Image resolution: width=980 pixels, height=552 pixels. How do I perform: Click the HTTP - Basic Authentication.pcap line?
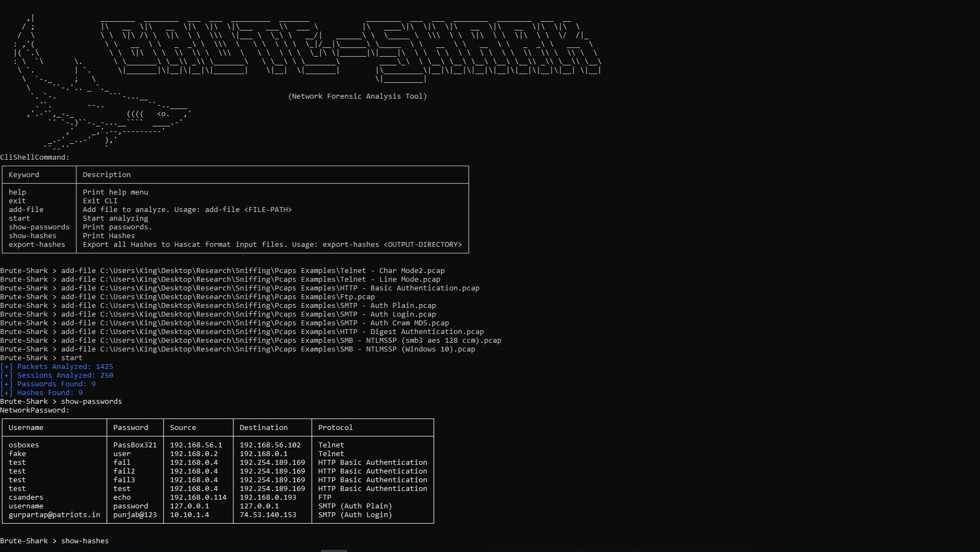click(x=240, y=288)
